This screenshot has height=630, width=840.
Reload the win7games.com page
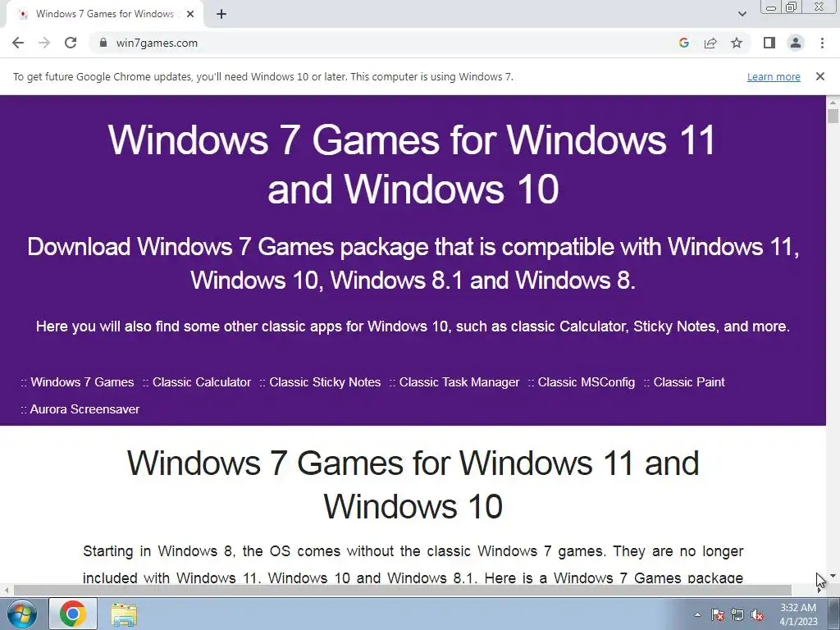(71, 43)
